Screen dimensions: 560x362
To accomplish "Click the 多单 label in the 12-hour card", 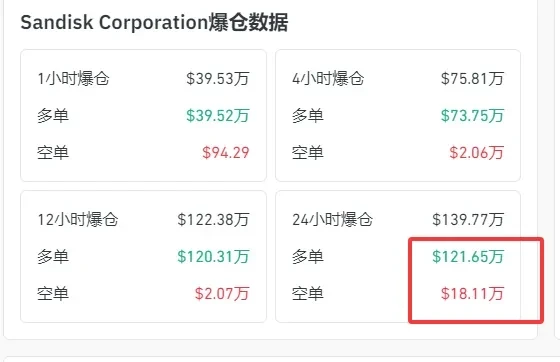I will pos(53,257).
